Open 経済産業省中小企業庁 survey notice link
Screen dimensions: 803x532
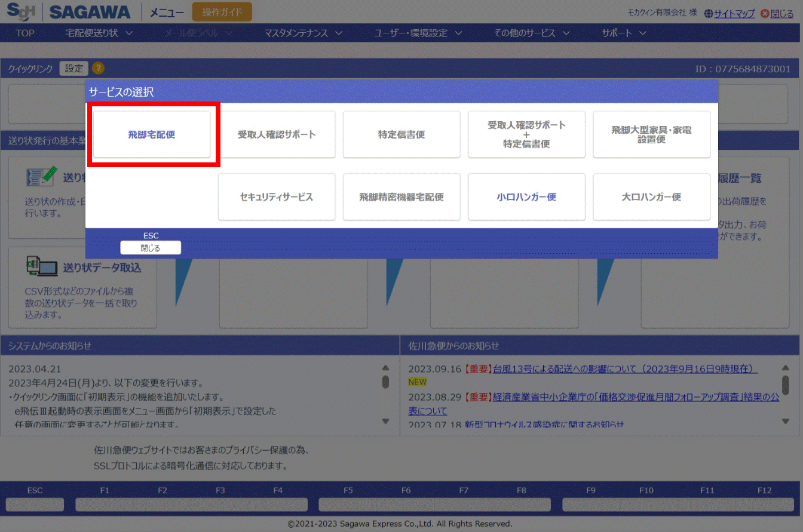point(594,404)
